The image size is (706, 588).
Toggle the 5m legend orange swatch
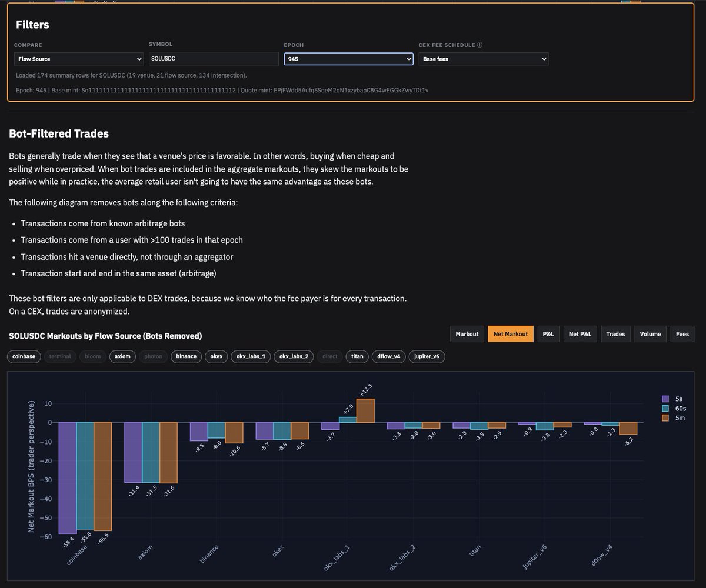tap(665, 417)
